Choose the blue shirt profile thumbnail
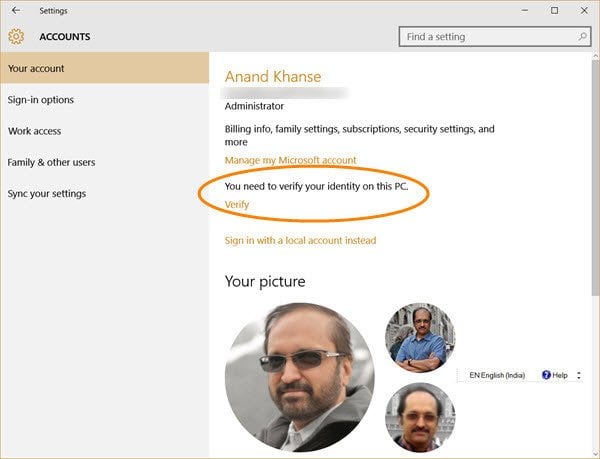The width and height of the screenshot is (600, 459). 420,337
